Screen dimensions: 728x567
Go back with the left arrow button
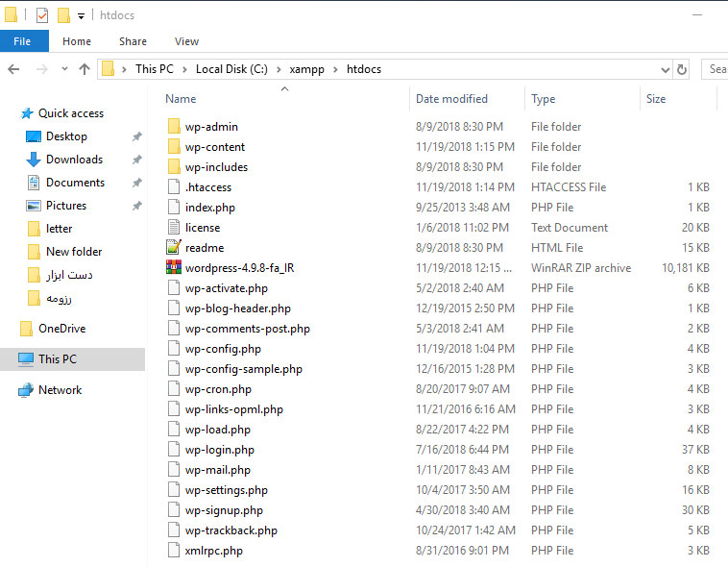tap(14, 69)
